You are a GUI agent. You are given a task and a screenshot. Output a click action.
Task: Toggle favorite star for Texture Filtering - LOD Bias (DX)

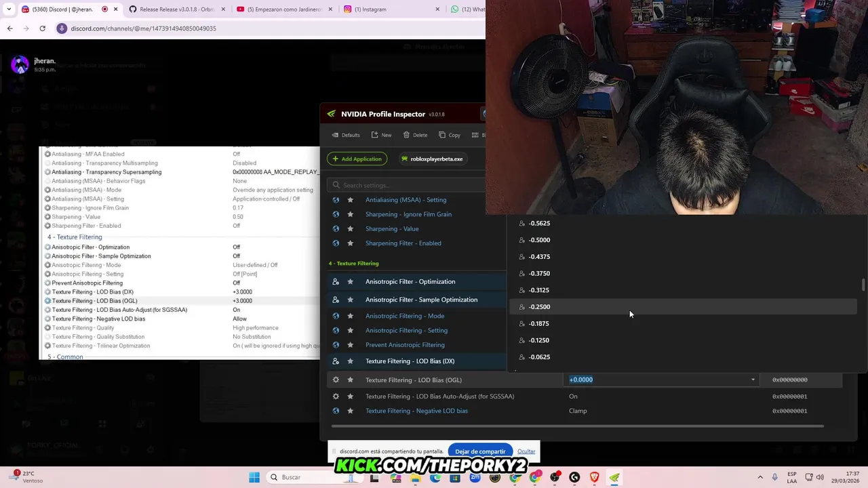click(350, 361)
